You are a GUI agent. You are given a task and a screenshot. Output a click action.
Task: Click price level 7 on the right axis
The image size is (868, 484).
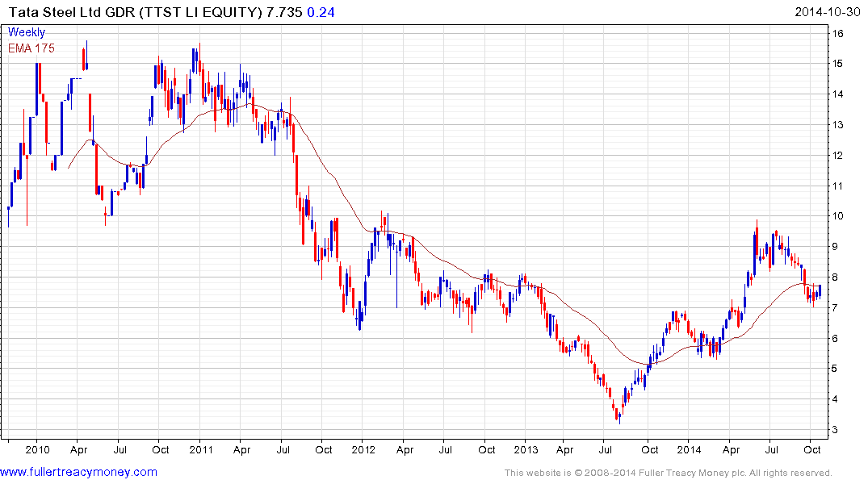click(x=836, y=307)
